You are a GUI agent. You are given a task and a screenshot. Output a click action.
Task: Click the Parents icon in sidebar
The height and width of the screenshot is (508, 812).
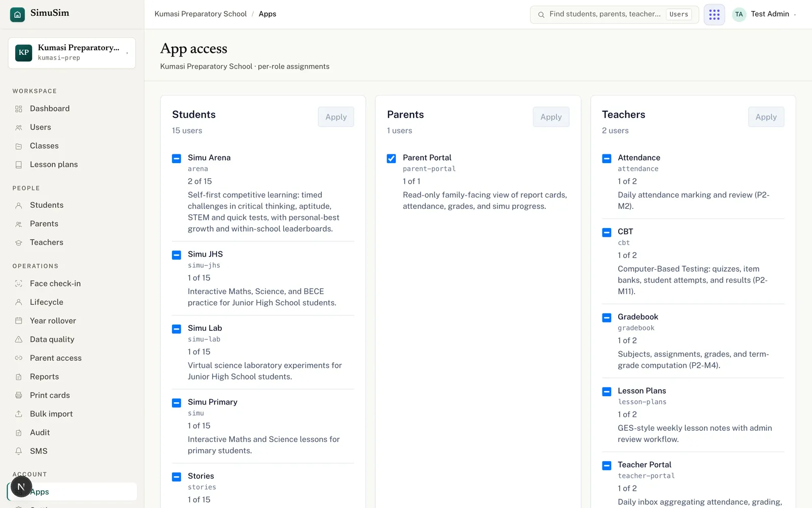tap(19, 224)
